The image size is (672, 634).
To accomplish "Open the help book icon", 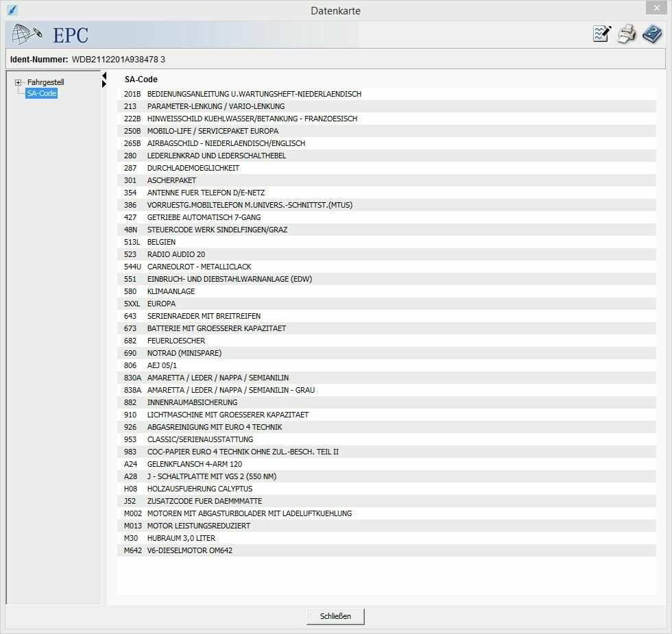I will pos(651,34).
